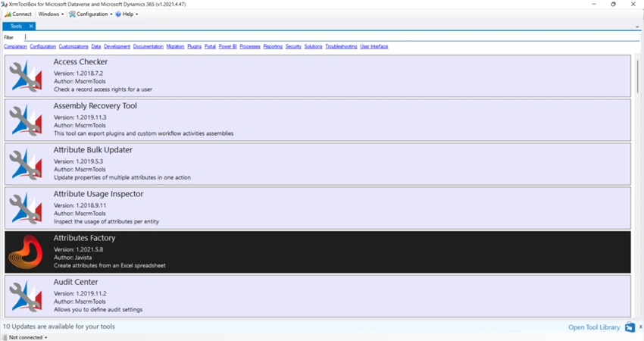The height and width of the screenshot is (341, 644).
Task: Click 'Create attributes from an Excel spreadsheet' description
Action: (x=110, y=265)
